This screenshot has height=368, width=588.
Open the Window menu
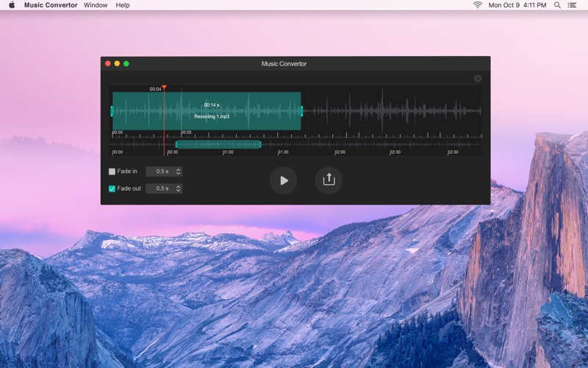(x=96, y=5)
